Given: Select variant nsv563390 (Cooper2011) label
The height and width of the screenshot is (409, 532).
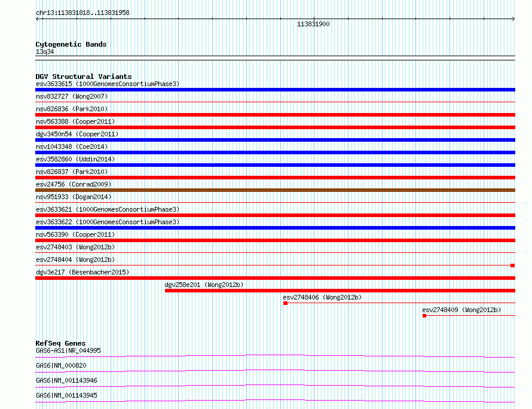Looking at the screenshot, I should (75, 234).
